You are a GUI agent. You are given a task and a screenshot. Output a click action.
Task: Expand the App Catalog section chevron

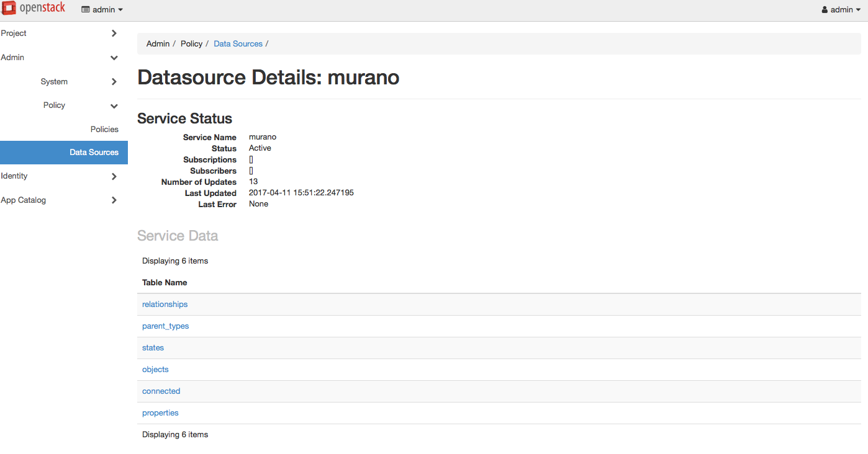click(x=114, y=200)
